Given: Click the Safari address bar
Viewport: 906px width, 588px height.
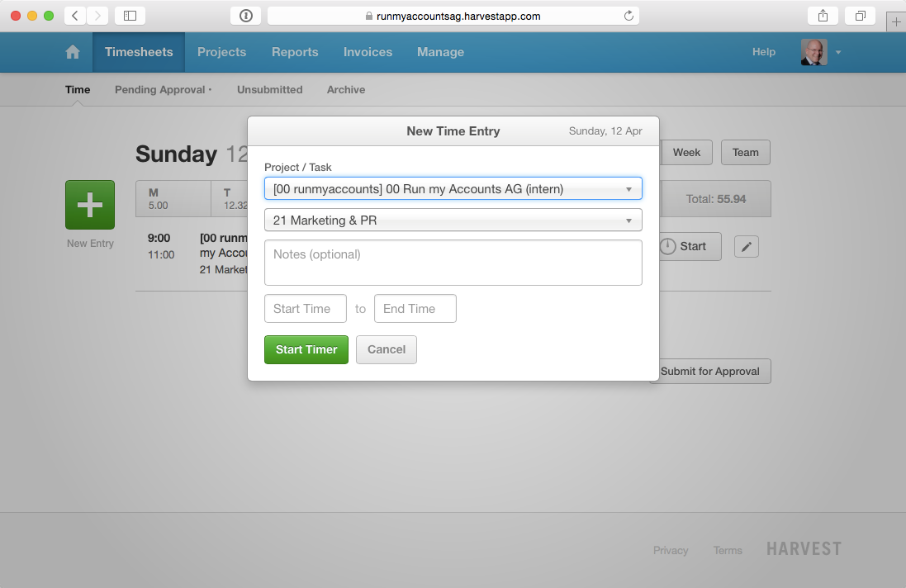Looking at the screenshot, I should coord(453,16).
